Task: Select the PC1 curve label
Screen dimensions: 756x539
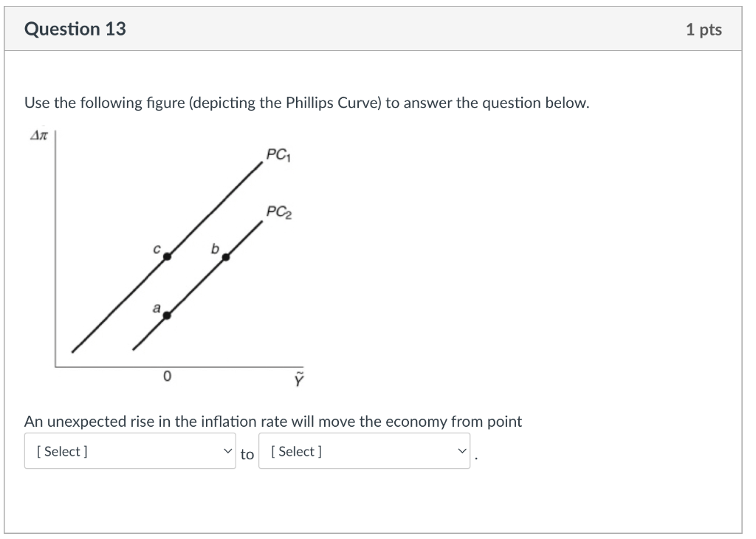Action: click(277, 155)
